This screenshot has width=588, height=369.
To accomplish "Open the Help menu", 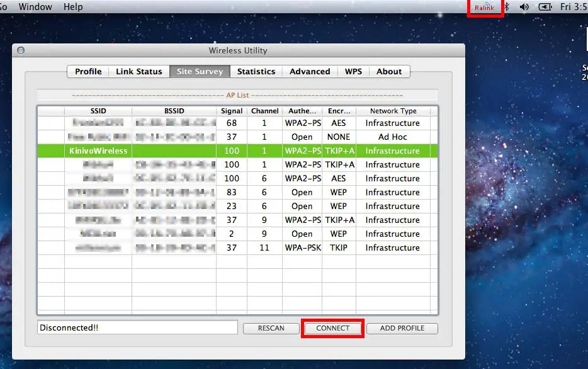I will point(73,7).
